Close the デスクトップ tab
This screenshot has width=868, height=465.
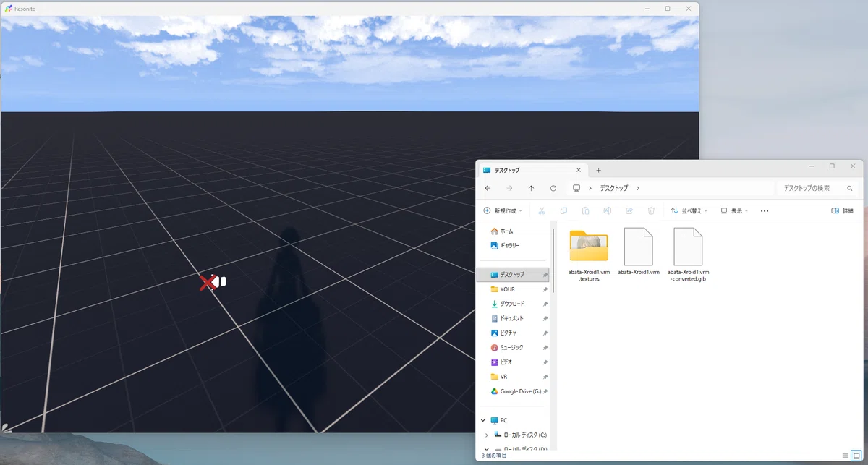[x=578, y=171]
